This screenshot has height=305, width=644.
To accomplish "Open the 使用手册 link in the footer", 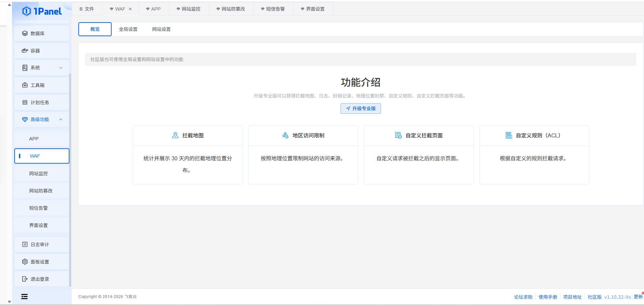I will pyautogui.click(x=548, y=297).
